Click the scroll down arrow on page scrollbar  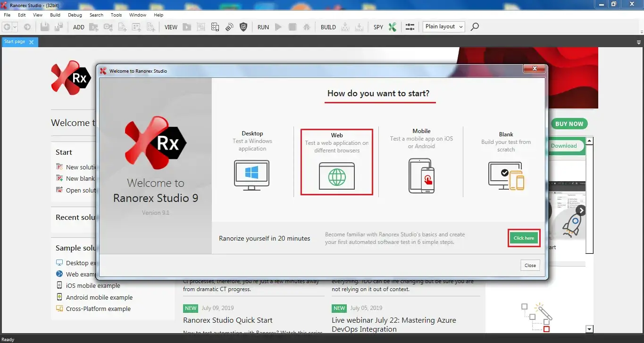[589, 329]
